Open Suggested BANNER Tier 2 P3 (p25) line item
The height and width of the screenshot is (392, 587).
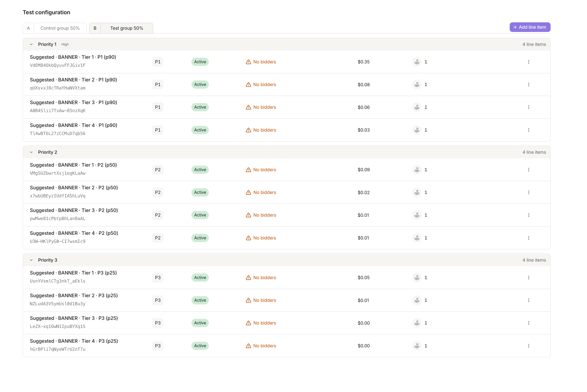(x=74, y=295)
